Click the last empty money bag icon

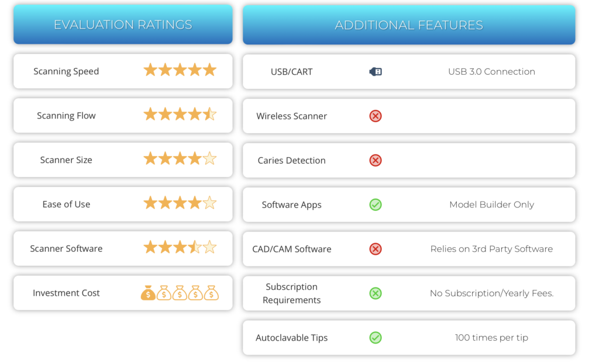click(211, 293)
